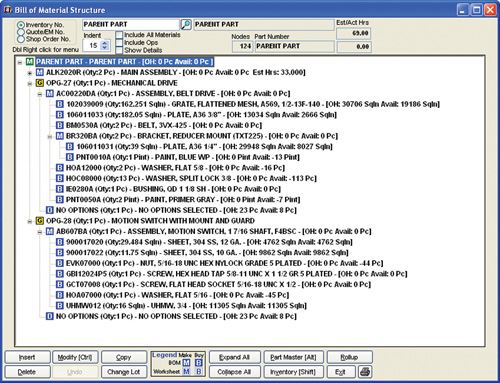500x383 pixels.
Task: Click the B icon of UHMW012 row
Action: pyautogui.click(x=60, y=306)
